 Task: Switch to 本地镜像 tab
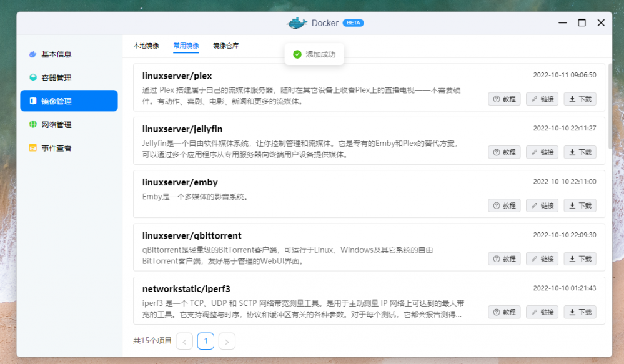[146, 46]
